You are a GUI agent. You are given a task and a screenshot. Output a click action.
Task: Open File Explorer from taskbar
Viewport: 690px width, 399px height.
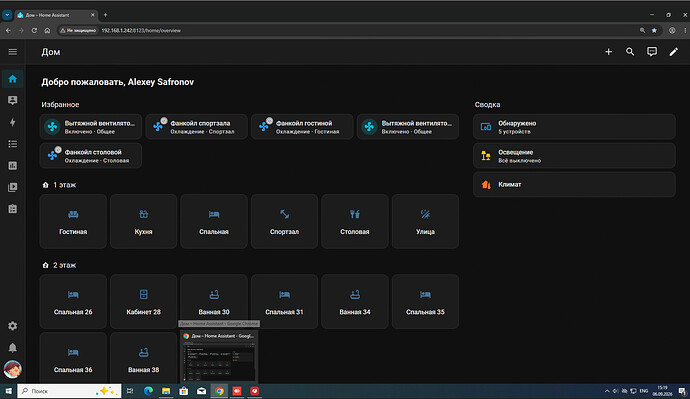click(166, 391)
